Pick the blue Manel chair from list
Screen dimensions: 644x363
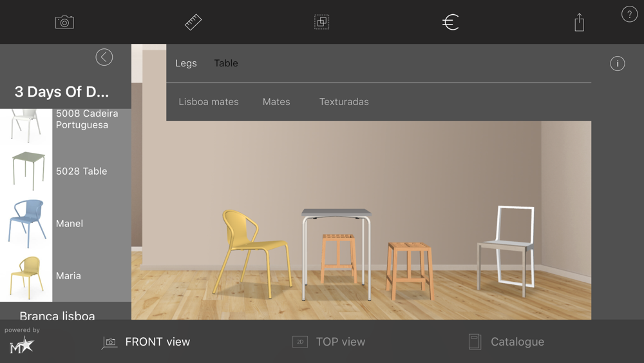pyautogui.click(x=28, y=223)
